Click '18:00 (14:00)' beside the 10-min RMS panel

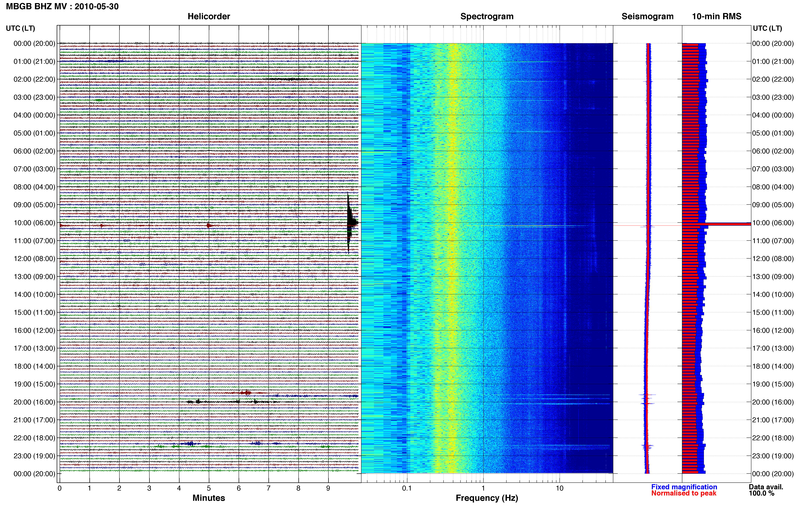tap(773, 366)
